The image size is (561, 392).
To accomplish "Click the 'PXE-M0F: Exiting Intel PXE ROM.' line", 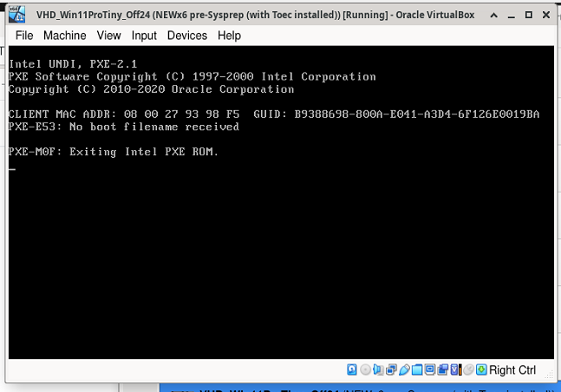I will (114, 152).
